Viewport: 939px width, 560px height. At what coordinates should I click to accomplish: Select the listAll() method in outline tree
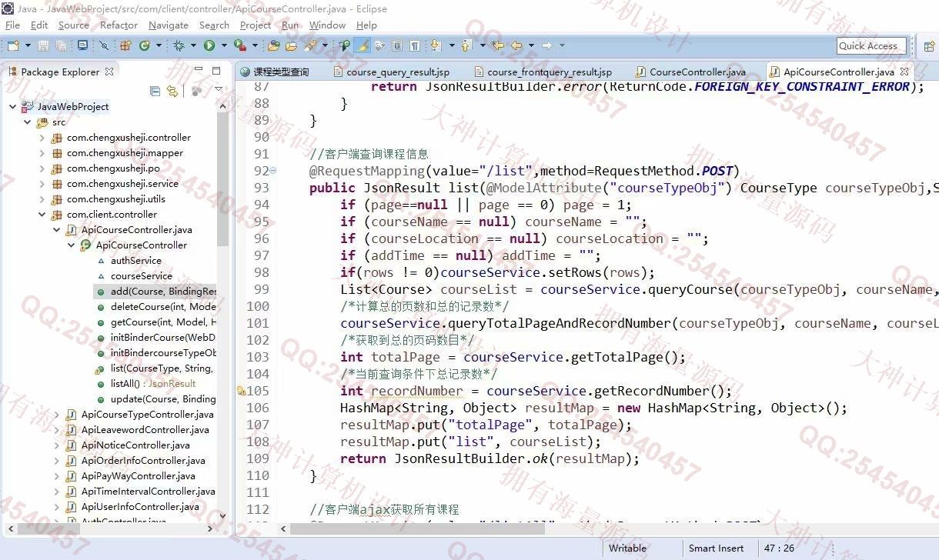(x=145, y=384)
